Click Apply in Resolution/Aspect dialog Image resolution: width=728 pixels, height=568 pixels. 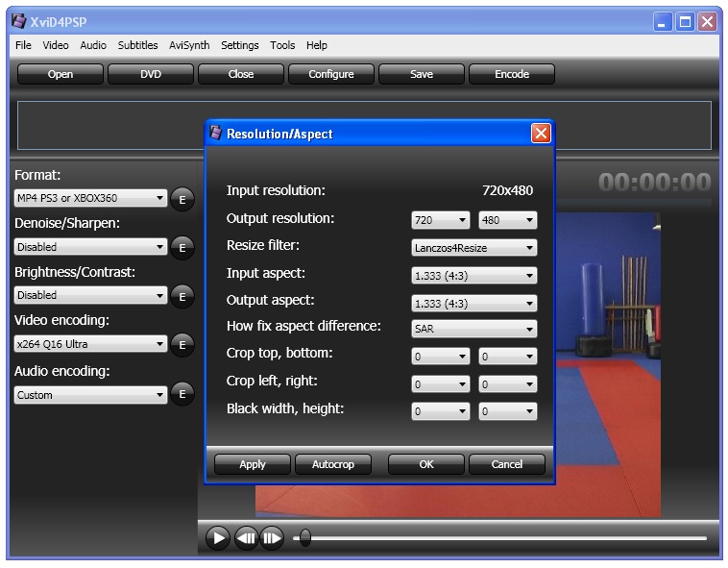(253, 464)
